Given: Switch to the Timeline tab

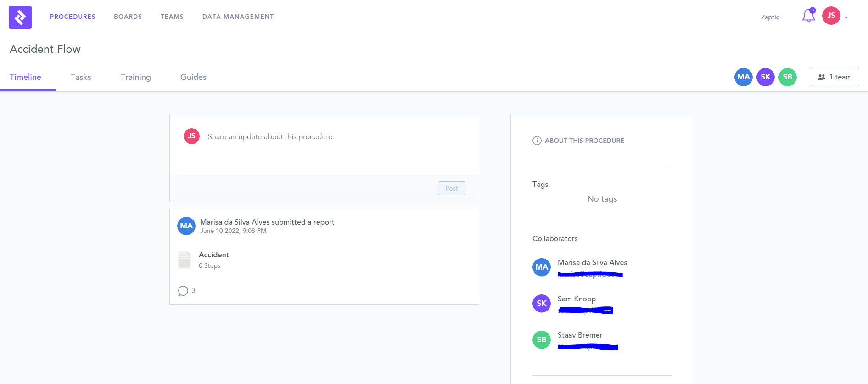Looking at the screenshot, I should tap(26, 77).
